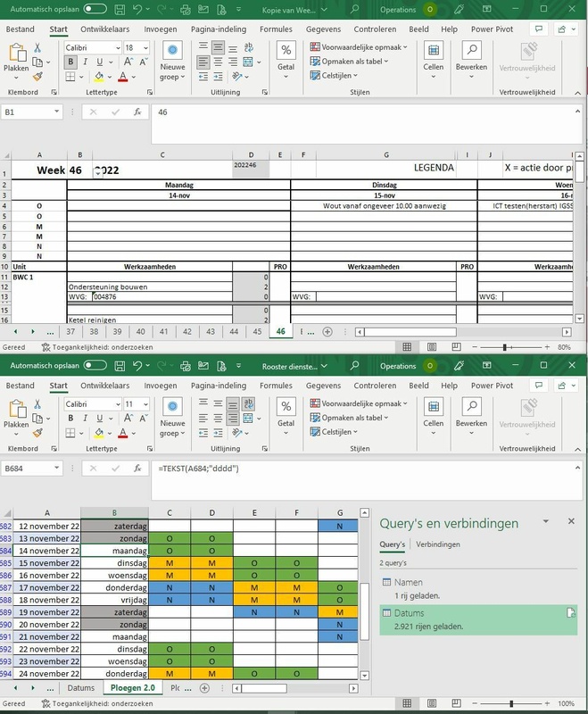Click Cut scissors icon in bottom ribbon
The width and height of the screenshot is (588, 714).
(x=37, y=404)
